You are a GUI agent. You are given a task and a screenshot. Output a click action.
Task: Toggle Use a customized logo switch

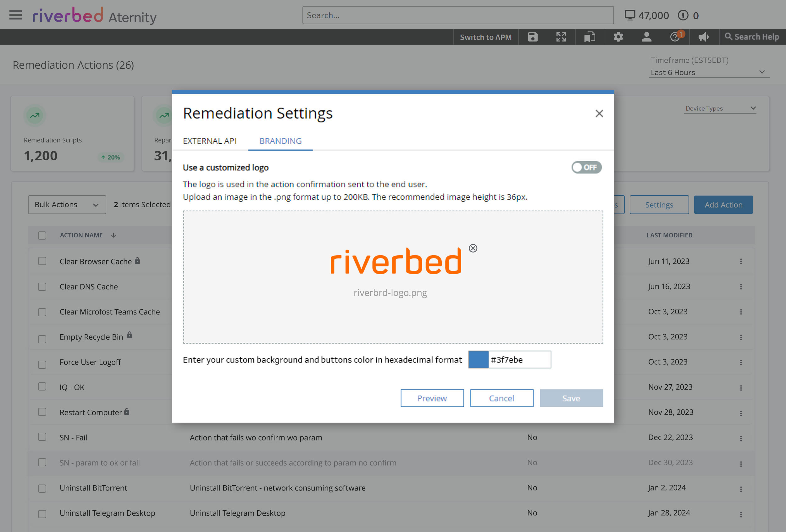pos(586,167)
